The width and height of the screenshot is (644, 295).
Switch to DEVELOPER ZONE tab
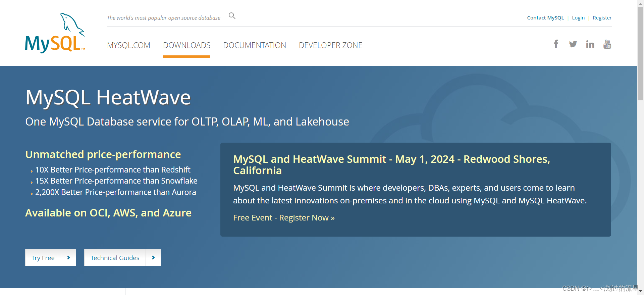click(331, 45)
